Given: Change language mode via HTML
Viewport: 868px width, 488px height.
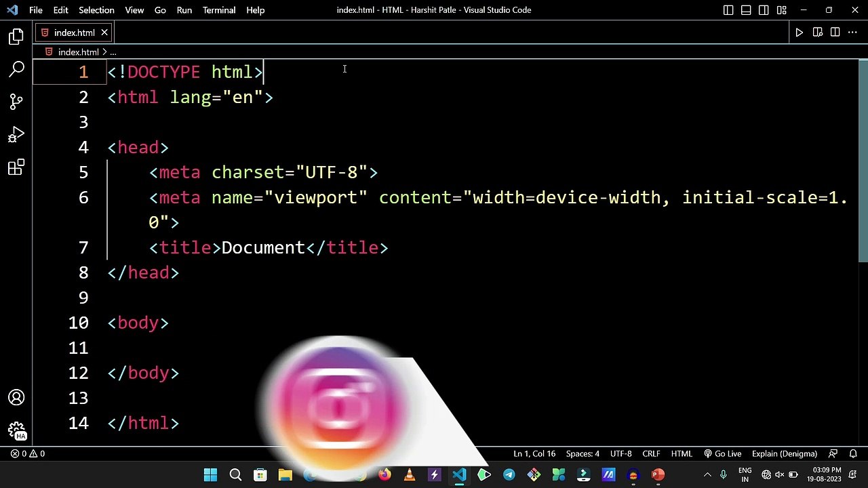Looking at the screenshot, I should pos(682,453).
